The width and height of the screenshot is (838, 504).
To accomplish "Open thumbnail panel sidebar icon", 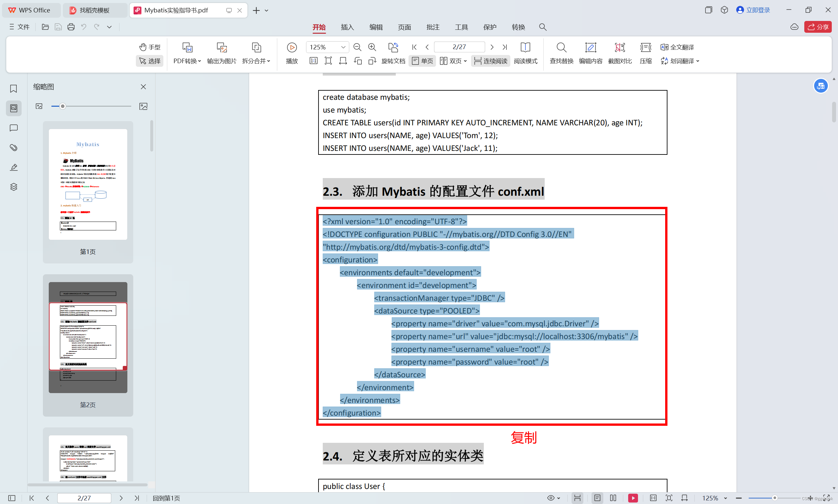I will click(x=14, y=108).
